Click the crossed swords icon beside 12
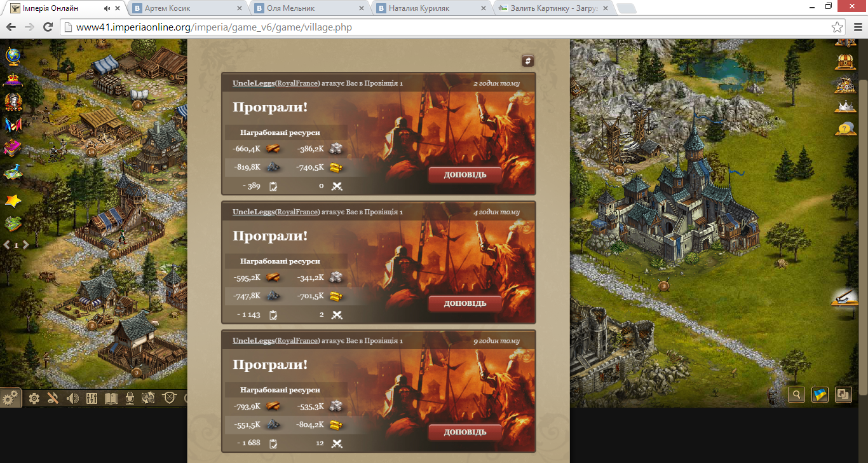The width and height of the screenshot is (868, 463). point(337,443)
